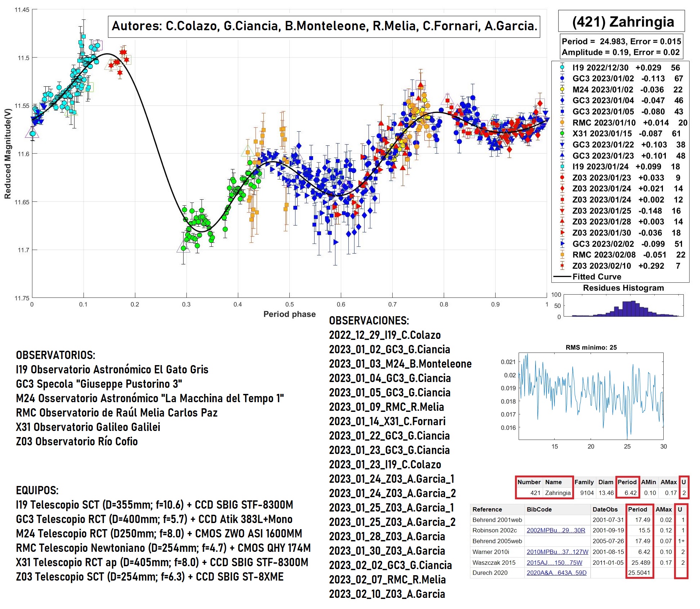Click the Residues Histogram title
The image size is (700, 609).
tap(623, 288)
